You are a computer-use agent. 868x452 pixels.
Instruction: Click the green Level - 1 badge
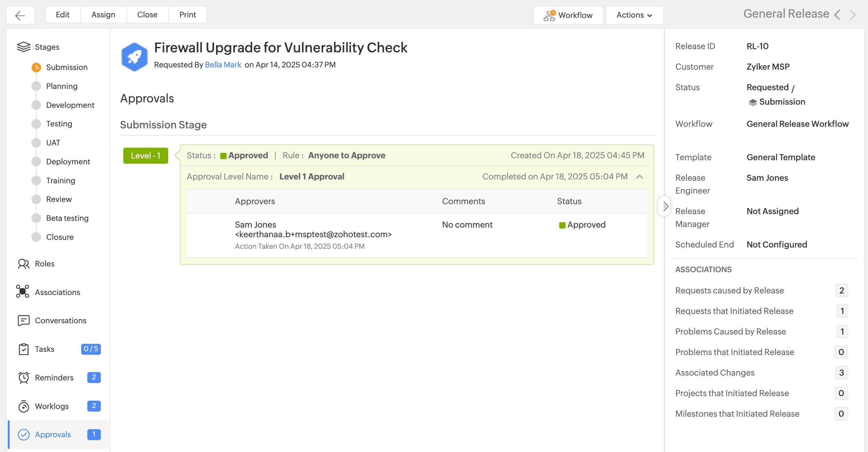coord(145,156)
